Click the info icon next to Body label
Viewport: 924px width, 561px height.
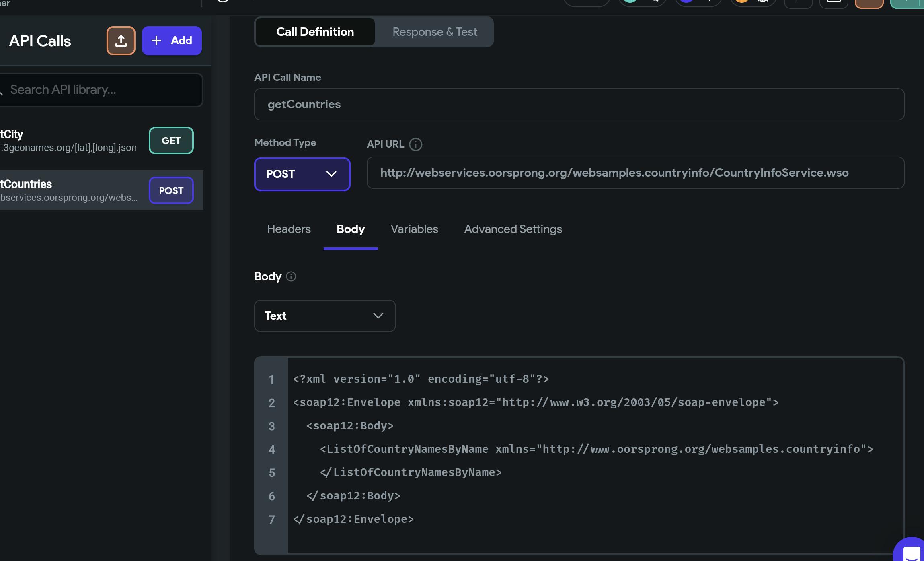[x=291, y=276]
